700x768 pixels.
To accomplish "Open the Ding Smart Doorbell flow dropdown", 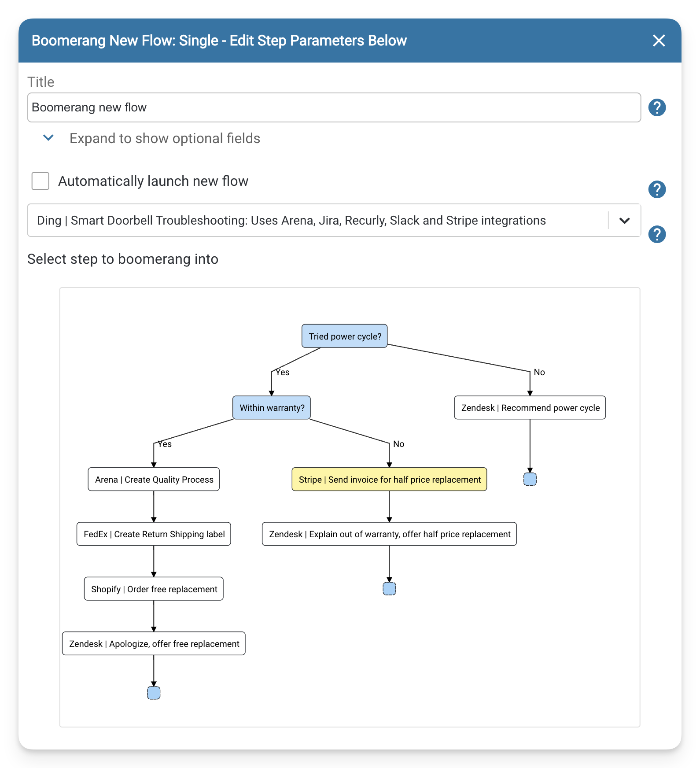I will click(334, 220).
